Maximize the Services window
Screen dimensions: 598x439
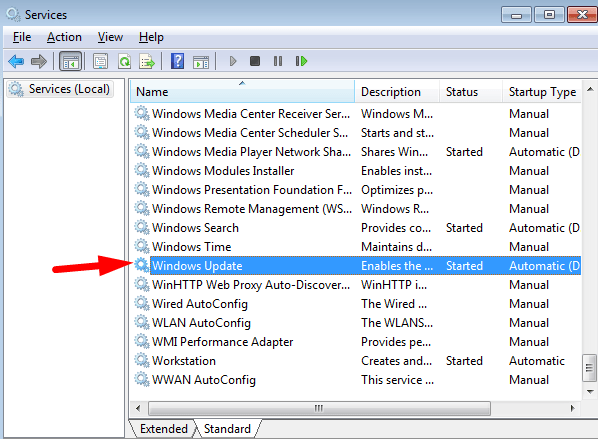(x=549, y=15)
